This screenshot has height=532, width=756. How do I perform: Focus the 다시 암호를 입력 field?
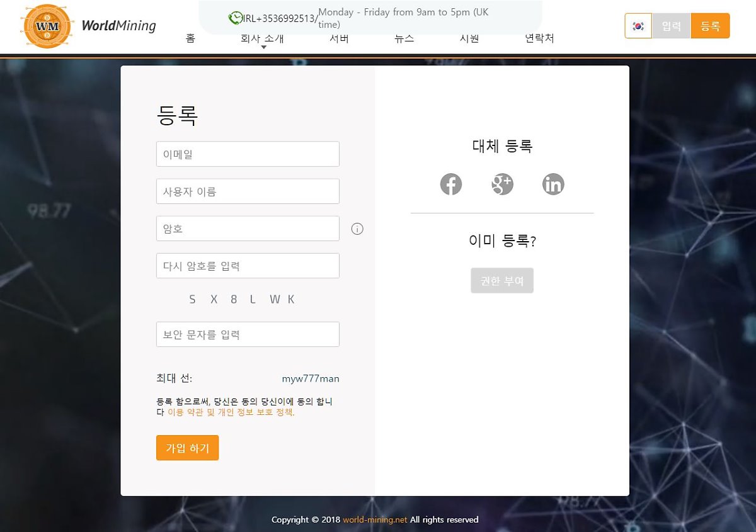(x=248, y=266)
